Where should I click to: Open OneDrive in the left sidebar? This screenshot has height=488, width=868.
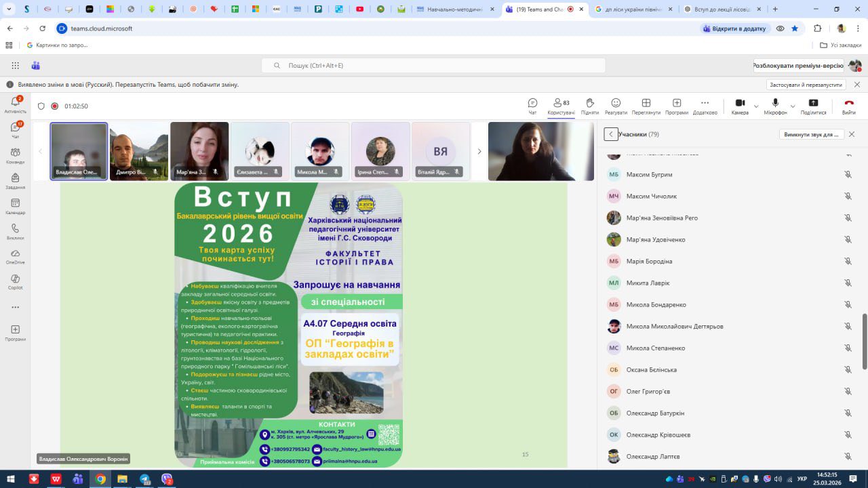(x=15, y=256)
